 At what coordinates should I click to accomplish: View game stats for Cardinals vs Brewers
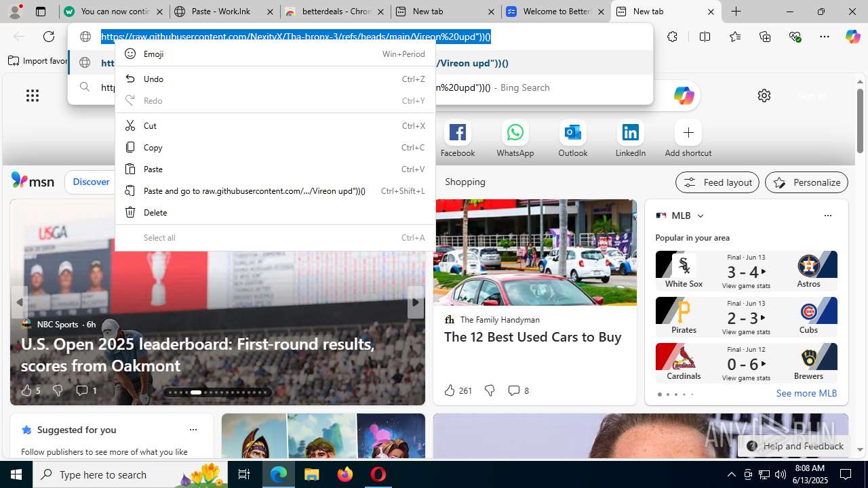tap(746, 378)
